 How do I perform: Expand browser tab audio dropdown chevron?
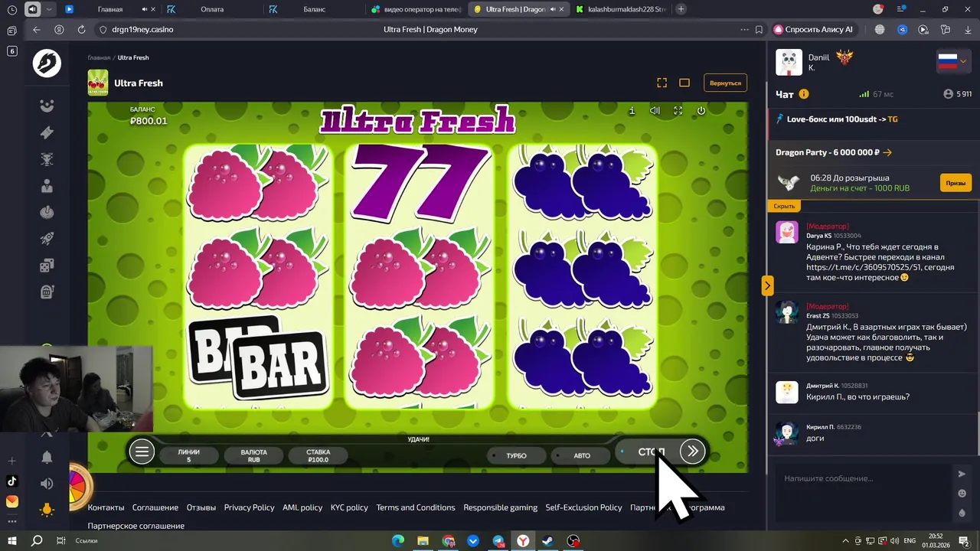49,9
